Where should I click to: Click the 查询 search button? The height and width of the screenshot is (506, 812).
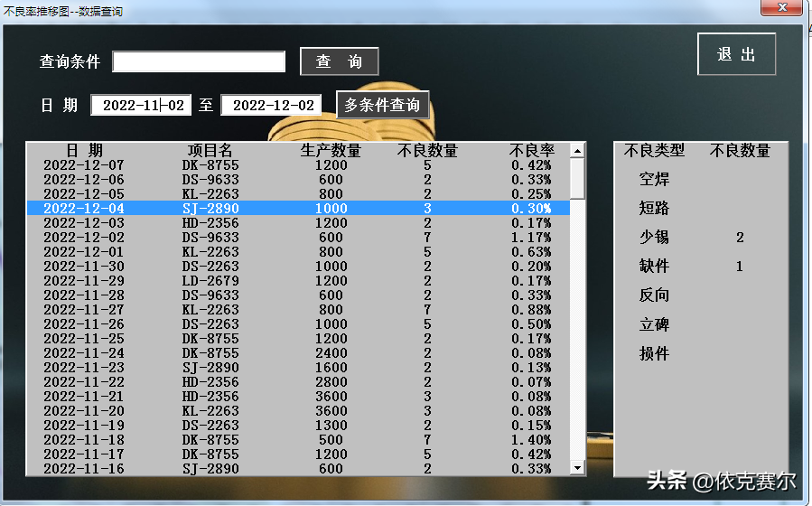click(340, 61)
